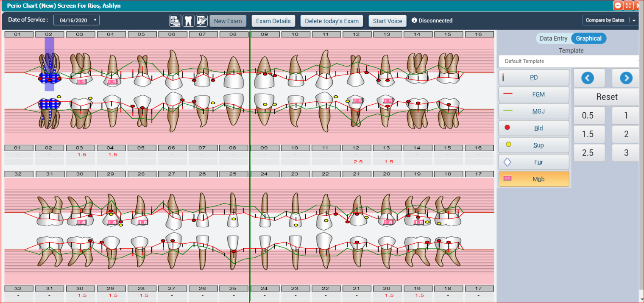Click the red 2.5 value under tooth 12
644x303 pixels.
(358, 162)
